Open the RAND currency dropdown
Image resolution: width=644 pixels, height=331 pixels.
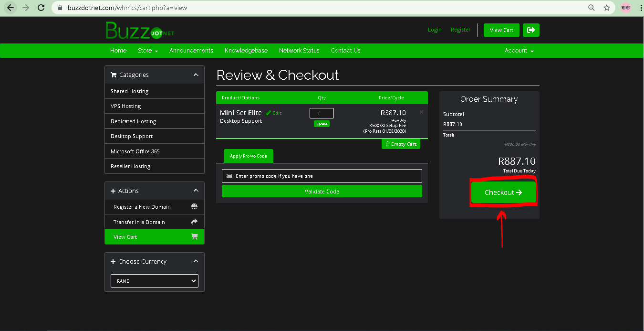pyautogui.click(x=155, y=281)
